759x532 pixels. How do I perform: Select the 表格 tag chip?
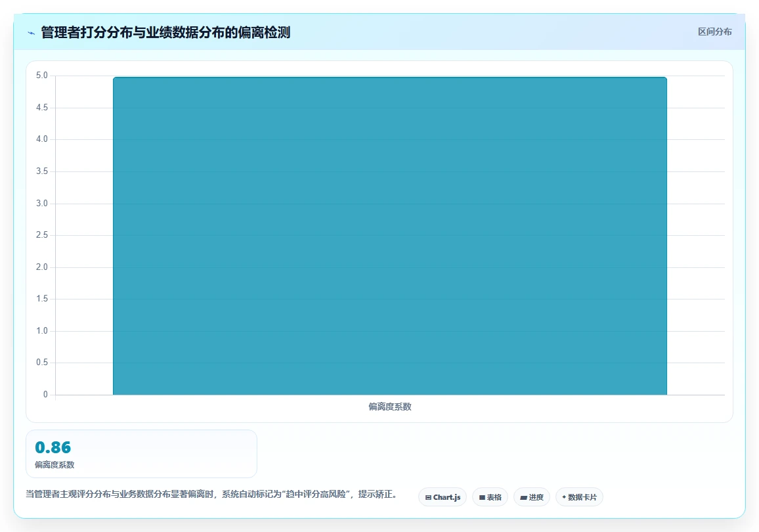coord(490,497)
